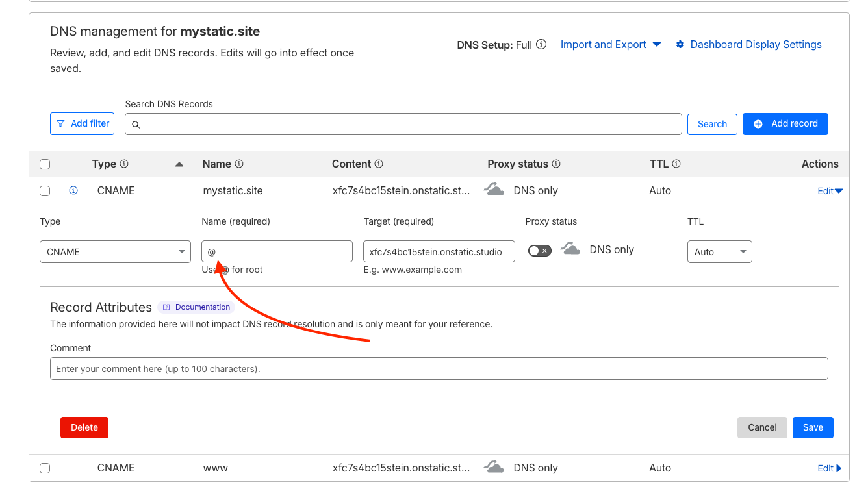Click the info icon next to Type header

click(124, 164)
